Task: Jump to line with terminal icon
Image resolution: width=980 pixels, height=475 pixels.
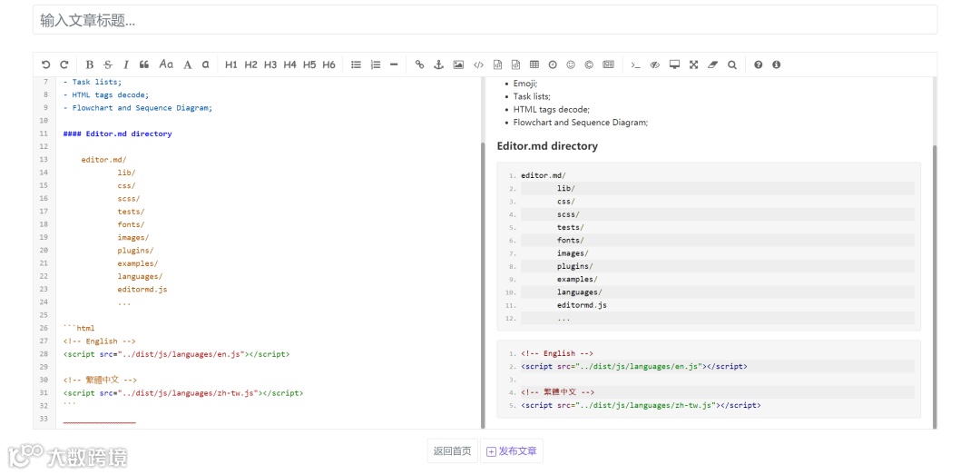Action: (x=635, y=64)
